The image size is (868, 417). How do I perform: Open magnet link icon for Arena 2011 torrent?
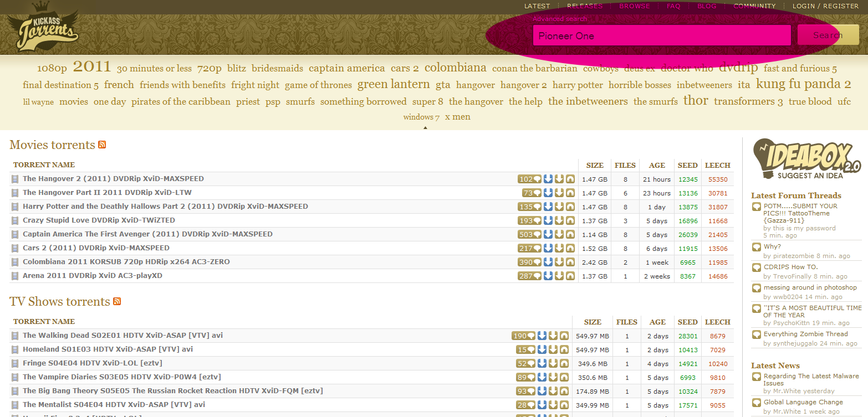click(570, 276)
